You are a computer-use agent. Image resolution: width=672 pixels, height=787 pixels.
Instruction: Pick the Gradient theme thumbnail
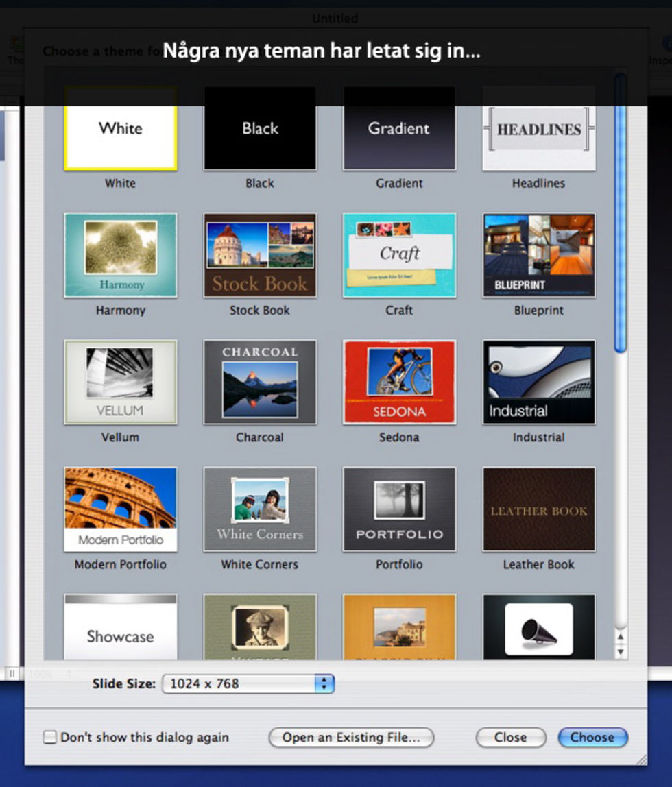[399, 129]
